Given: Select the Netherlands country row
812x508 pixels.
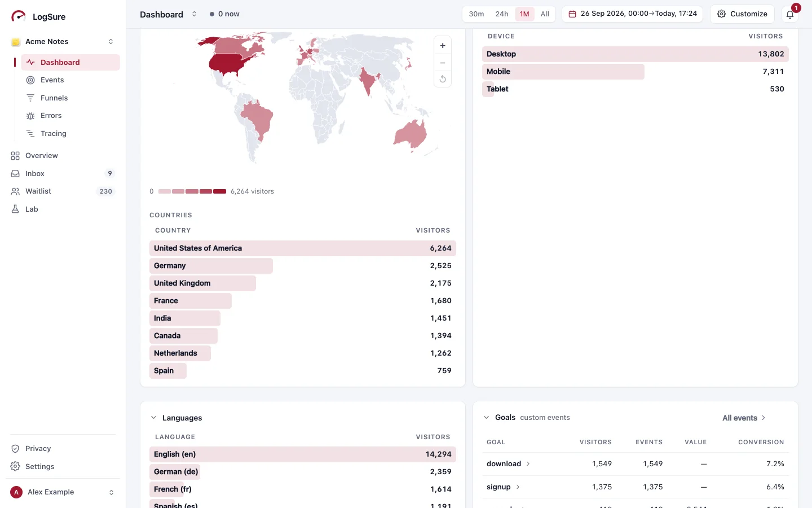Looking at the screenshot, I should point(303,353).
